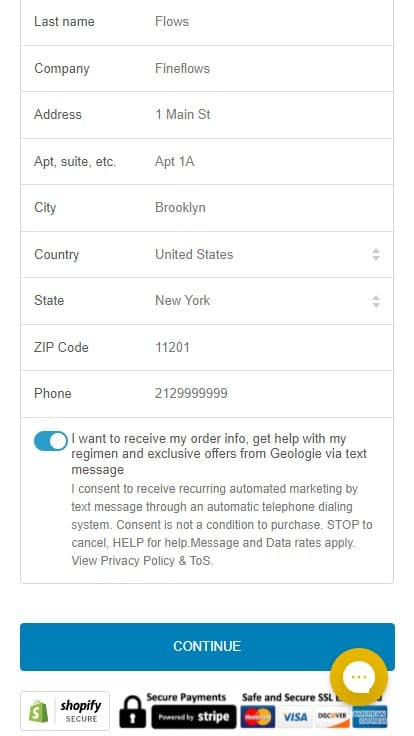Click the American Express card logo
This screenshot has width=414, height=736.
pyautogui.click(x=370, y=717)
